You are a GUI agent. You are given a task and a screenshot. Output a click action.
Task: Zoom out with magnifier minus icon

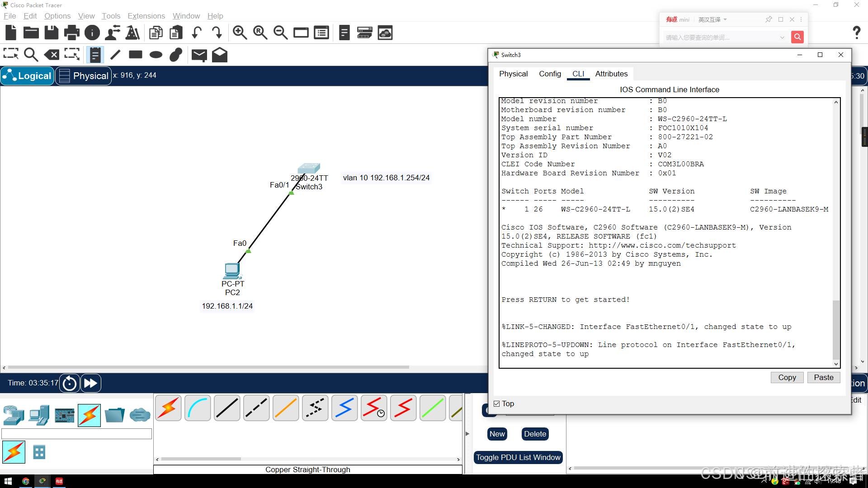point(280,33)
